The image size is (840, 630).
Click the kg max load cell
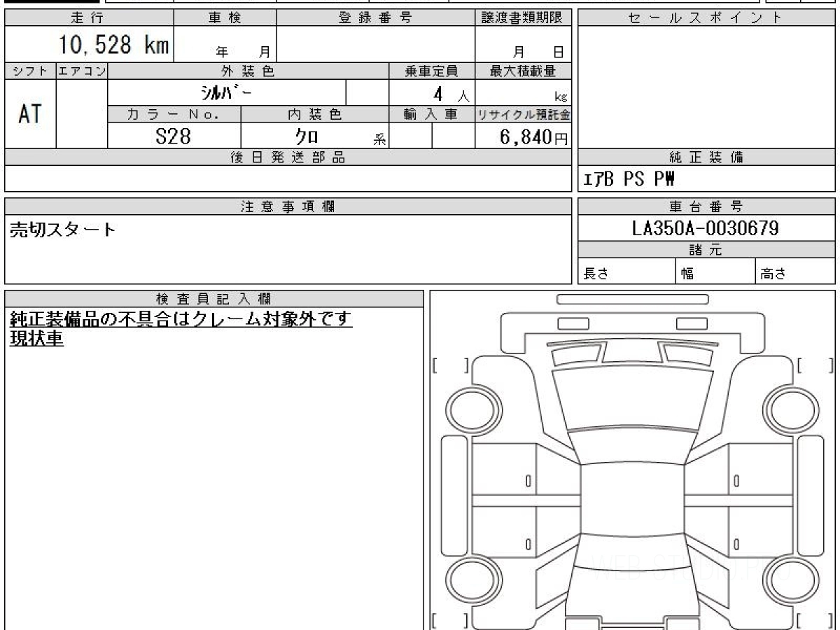[523, 92]
